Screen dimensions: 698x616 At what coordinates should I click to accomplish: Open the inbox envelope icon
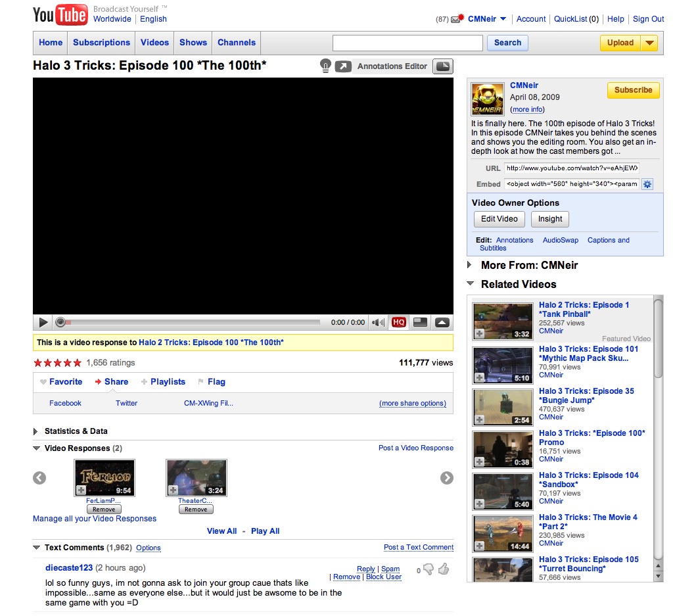[x=457, y=18]
